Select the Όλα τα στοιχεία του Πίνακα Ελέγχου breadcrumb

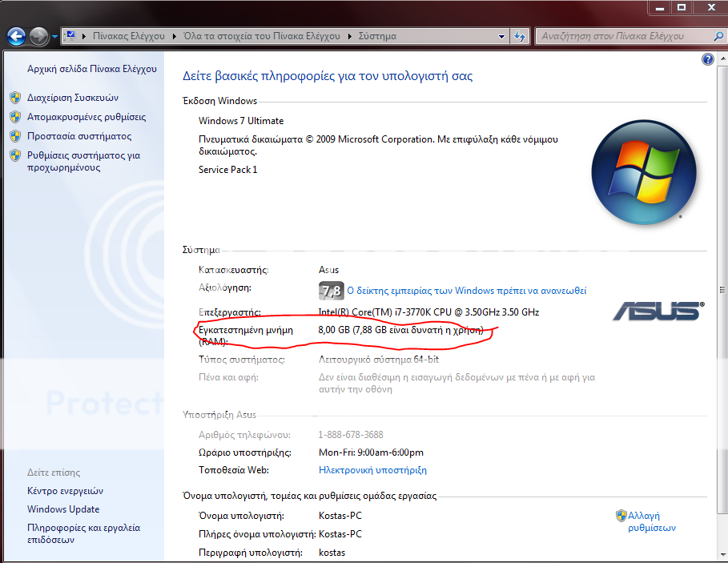pyautogui.click(x=262, y=36)
